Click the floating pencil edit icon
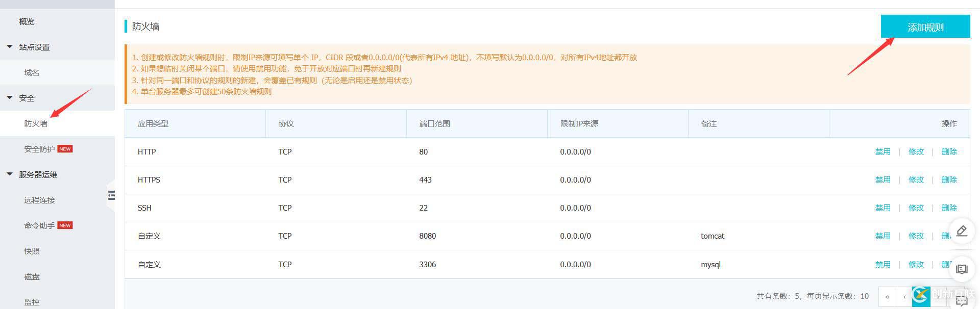980x309 pixels. pos(962,231)
